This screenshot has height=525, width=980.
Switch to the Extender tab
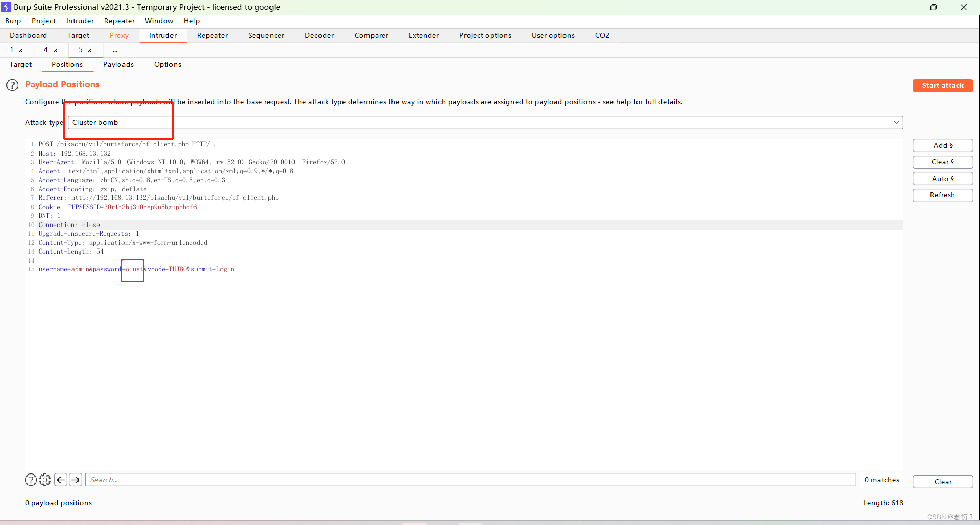(x=424, y=35)
